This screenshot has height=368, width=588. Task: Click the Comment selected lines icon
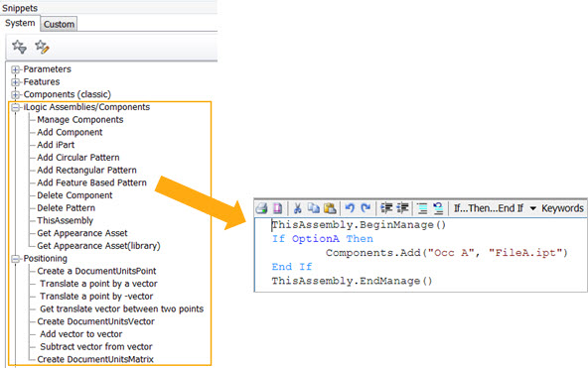(422, 208)
